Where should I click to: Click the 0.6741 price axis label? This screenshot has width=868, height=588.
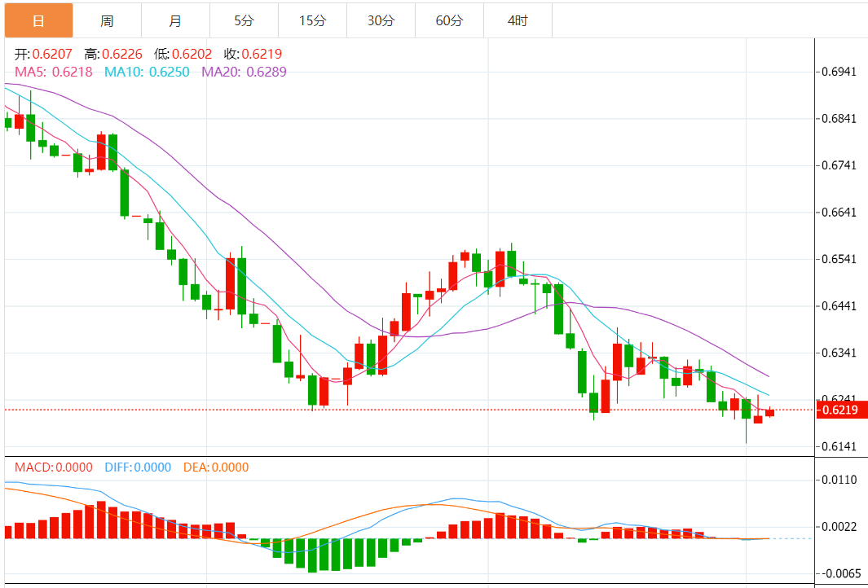point(839,166)
